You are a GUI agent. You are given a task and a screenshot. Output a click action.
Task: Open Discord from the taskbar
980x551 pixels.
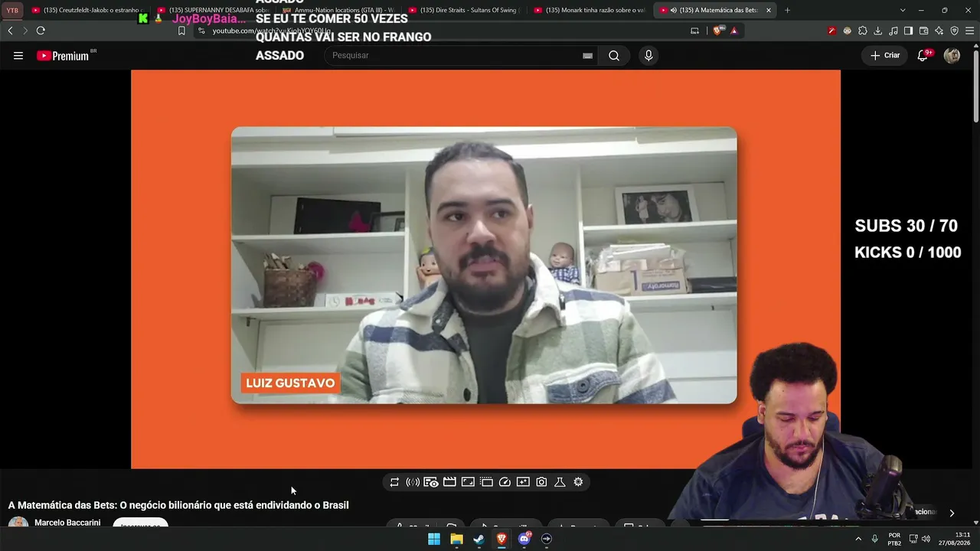tap(524, 539)
